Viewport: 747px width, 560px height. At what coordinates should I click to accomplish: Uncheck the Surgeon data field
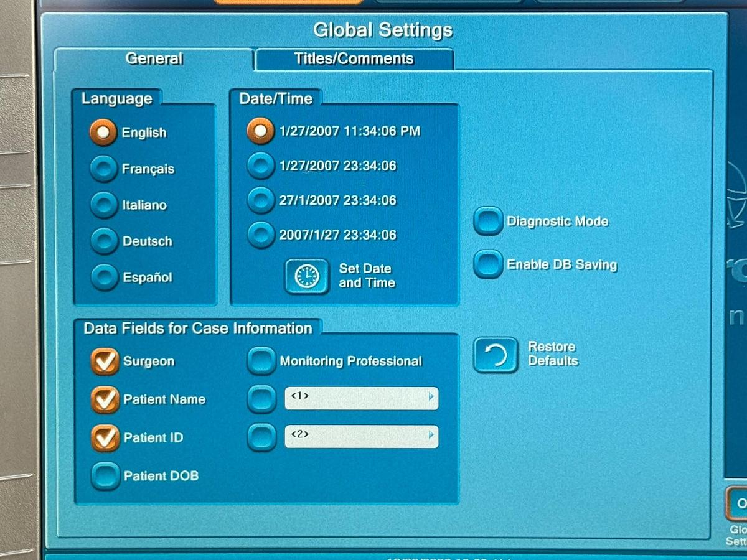coord(105,362)
